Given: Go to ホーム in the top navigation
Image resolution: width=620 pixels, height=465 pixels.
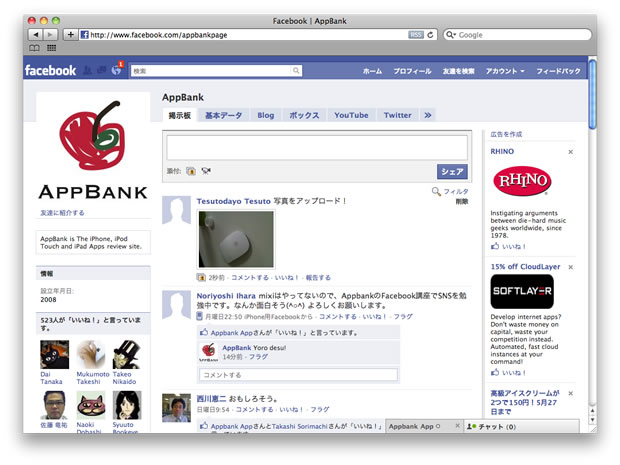Looking at the screenshot, I should (x=372, y=71).
